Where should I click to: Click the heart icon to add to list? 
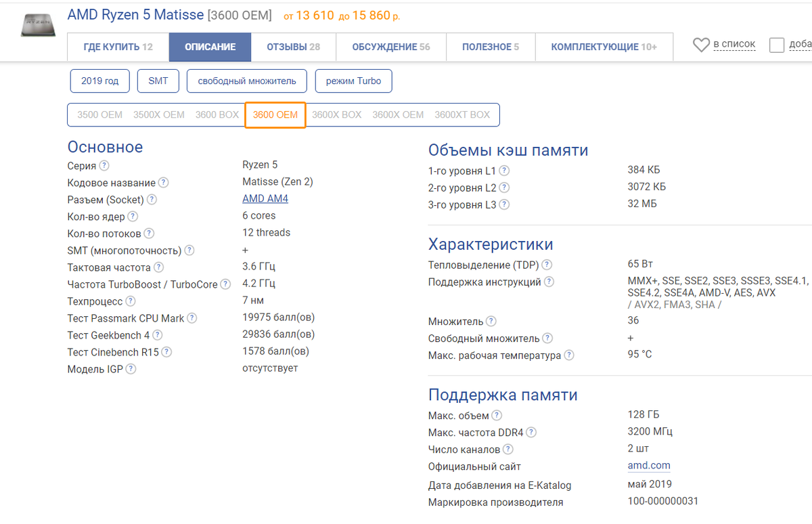click(x=701, y=45)
